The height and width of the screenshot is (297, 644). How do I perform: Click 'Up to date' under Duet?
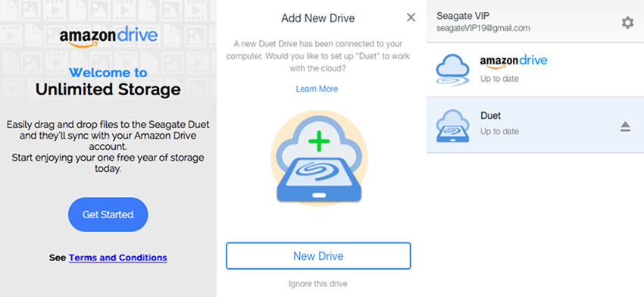pyautogui.click(x=499, y=131)
